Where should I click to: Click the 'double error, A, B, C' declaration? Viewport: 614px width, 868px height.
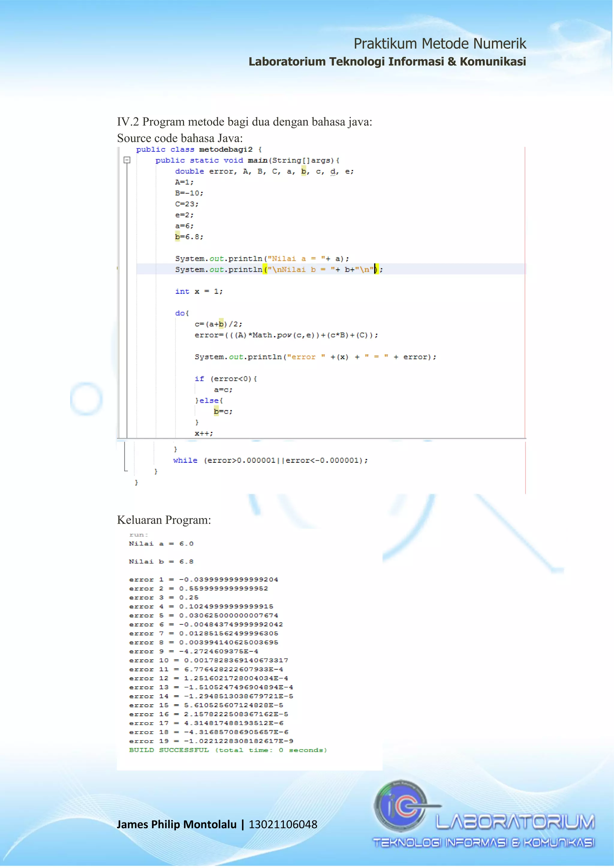[x=264, y=172]
